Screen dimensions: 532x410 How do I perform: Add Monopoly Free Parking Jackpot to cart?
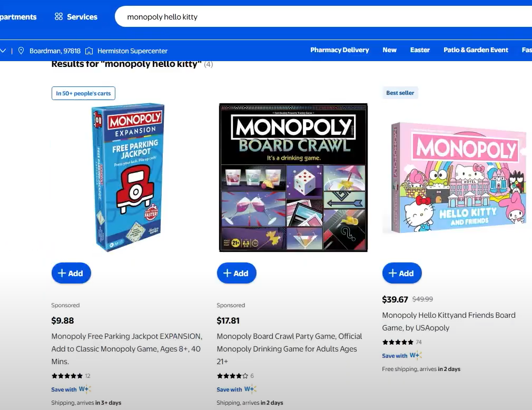[71, 273]
